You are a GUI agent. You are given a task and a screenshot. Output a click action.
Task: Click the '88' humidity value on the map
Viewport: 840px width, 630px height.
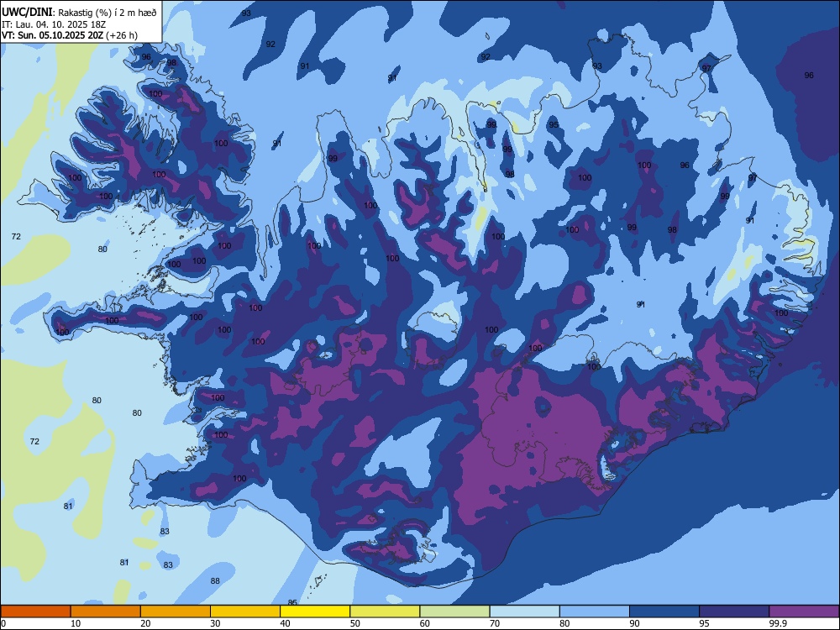coord(215,580)
